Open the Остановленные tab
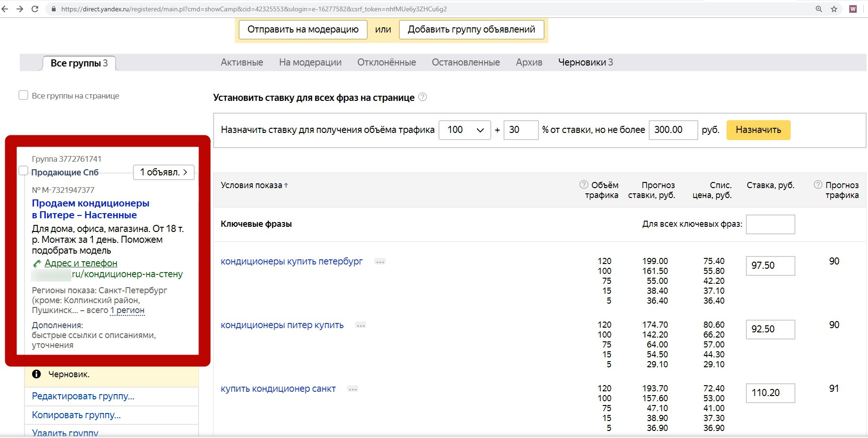 tap(466, 62)
